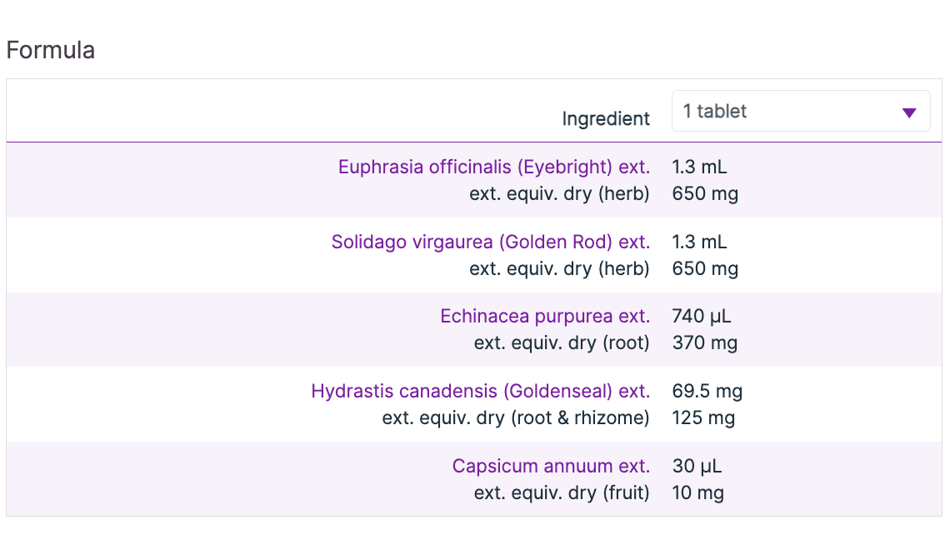Open the Euphrasia officinalis (Eyebright) ext. link

[x=494, y=167]
